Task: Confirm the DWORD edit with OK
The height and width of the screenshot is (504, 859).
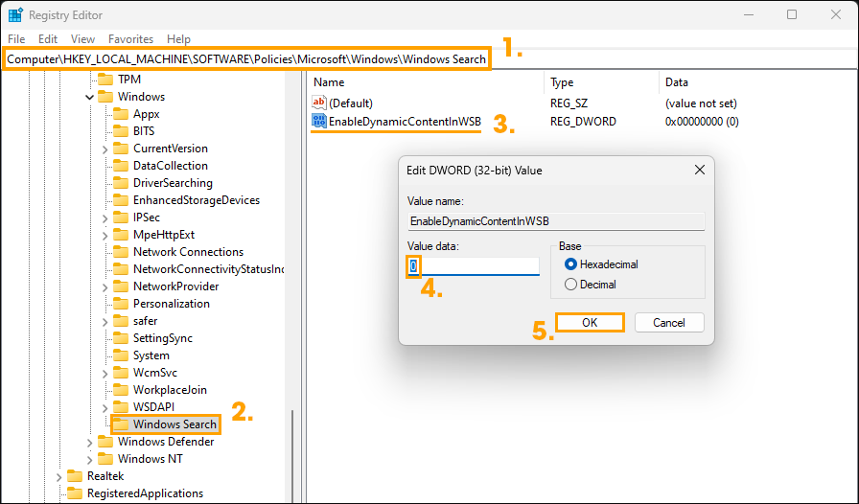Action: click(x=590, y=323)
